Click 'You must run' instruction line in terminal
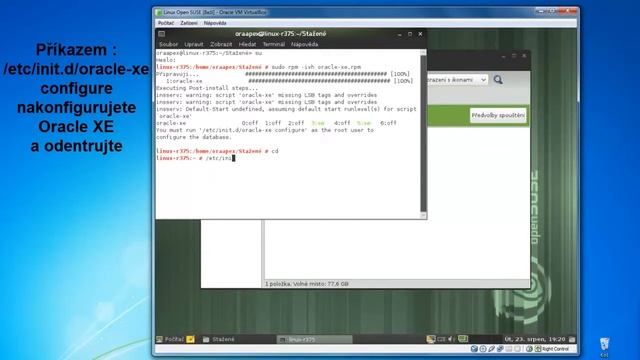Image resolution: width=640 pixels, height=360 pixels. [x=265, y=130]
